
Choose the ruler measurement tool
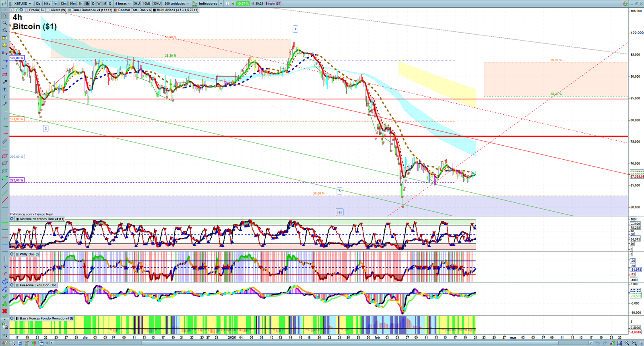click(x=4, y=141)
